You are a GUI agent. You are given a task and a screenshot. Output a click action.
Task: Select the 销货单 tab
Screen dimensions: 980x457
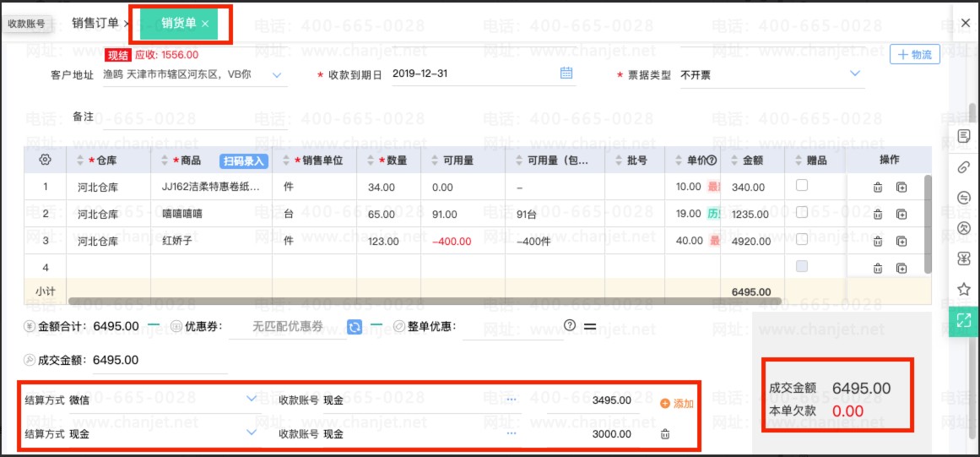coord(179,23)
